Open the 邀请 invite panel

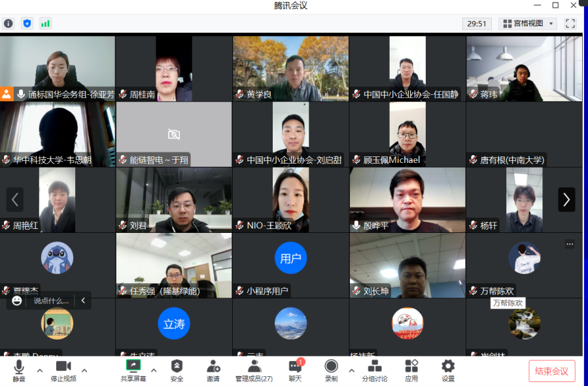click(x=213, y=370)
